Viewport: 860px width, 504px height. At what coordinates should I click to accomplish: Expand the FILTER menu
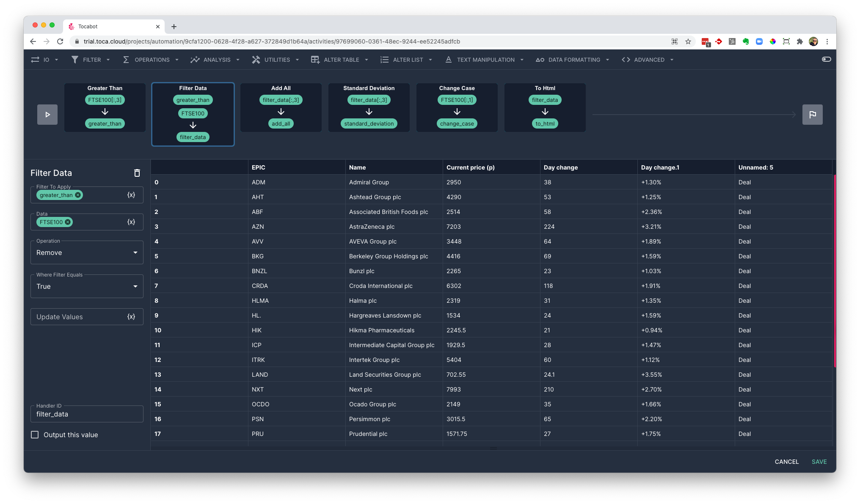pyautogui.click(x=91, y=60)
